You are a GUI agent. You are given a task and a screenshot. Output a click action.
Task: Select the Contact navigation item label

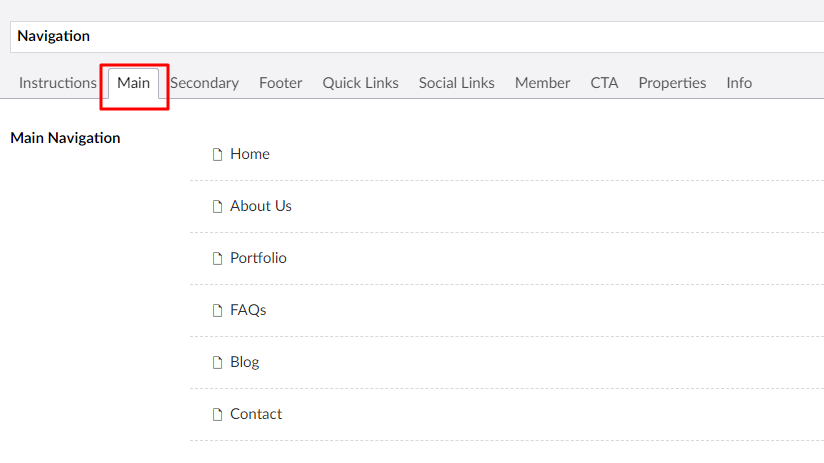point(256,414)
